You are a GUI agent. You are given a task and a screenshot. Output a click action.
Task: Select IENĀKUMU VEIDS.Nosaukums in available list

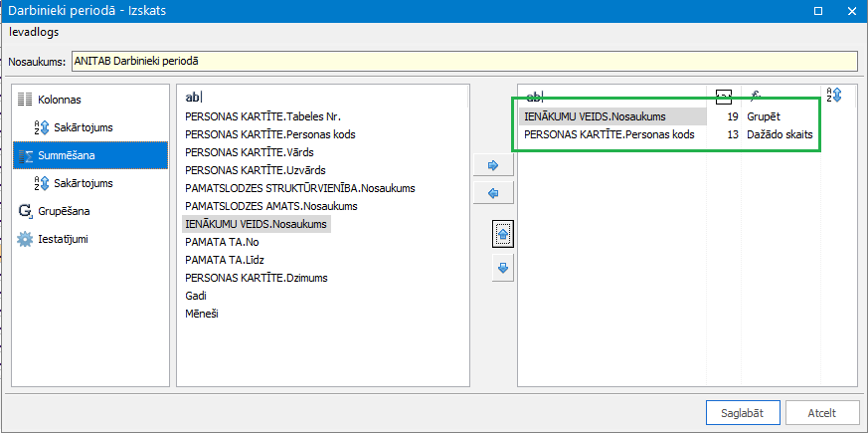pos(257,224)
